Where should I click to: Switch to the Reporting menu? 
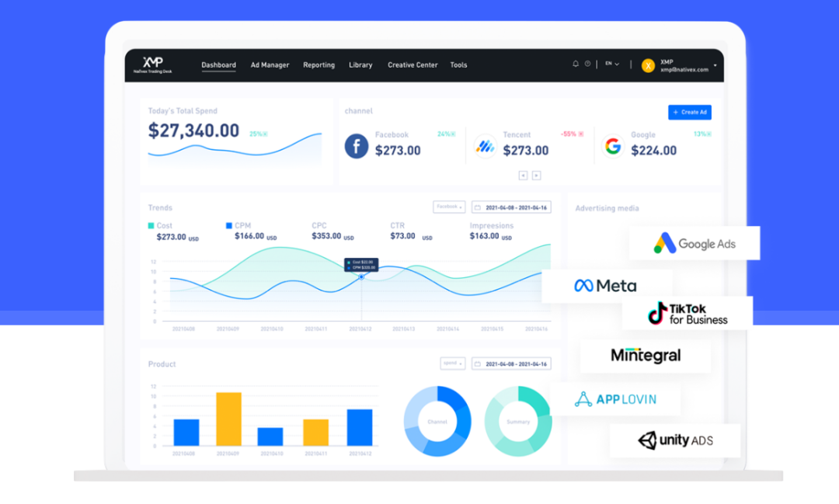[x=319, y=65]
